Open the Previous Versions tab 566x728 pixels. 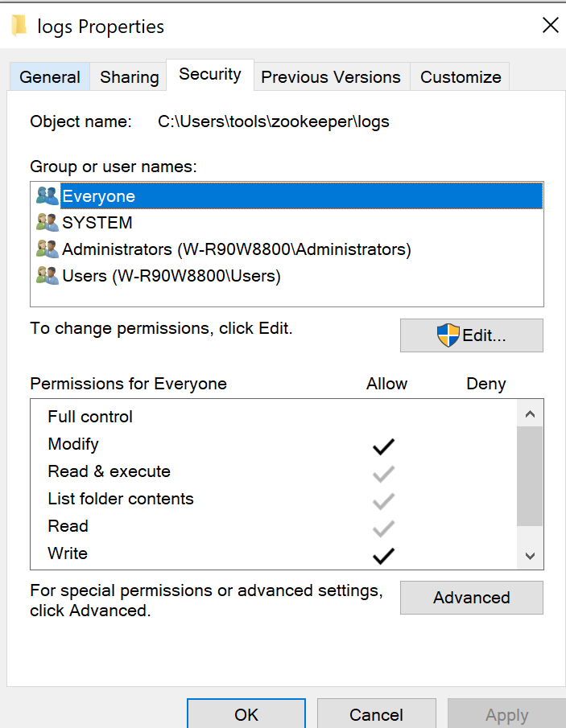pos(330,76)
